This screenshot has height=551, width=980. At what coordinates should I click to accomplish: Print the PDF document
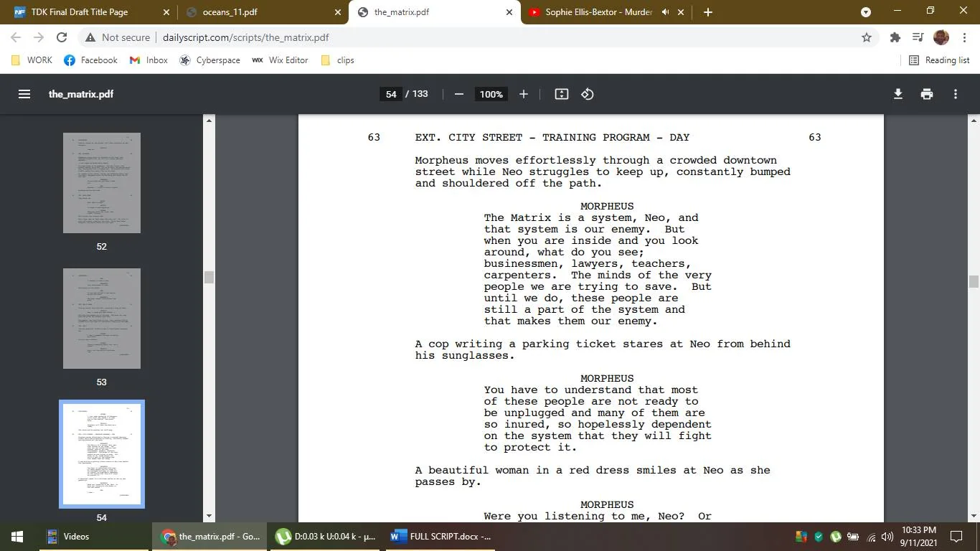[x=927, y=94]
